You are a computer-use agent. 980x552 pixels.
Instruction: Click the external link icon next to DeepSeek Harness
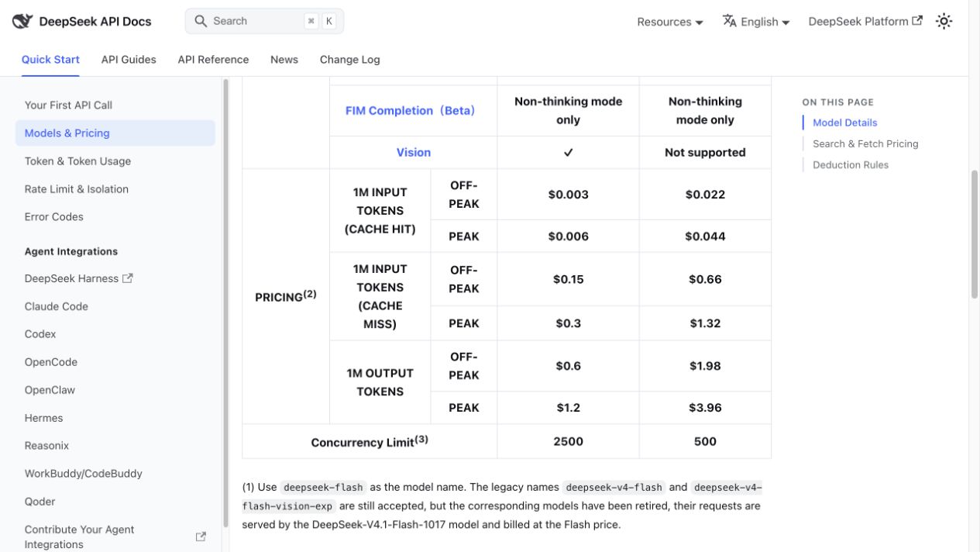(x=128, y=278)
